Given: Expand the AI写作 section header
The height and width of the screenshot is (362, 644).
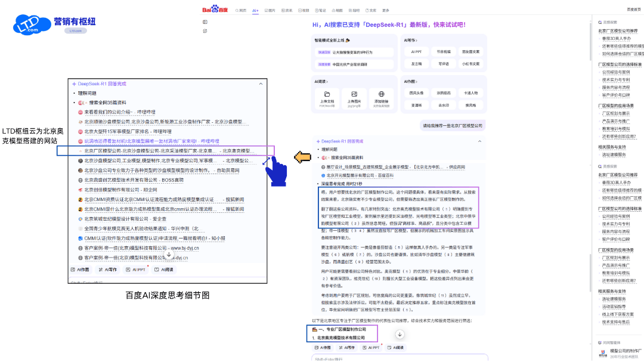Looking at the screenshot, I should point(410,41).
